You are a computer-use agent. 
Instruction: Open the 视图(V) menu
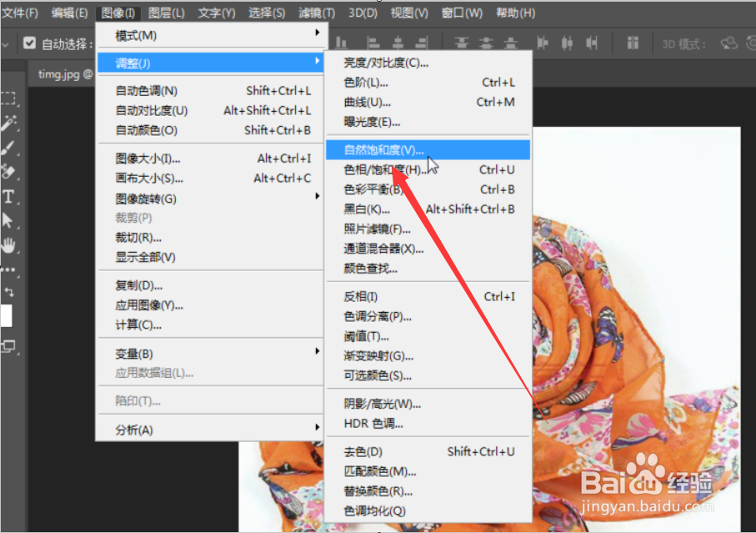point(409,13)
